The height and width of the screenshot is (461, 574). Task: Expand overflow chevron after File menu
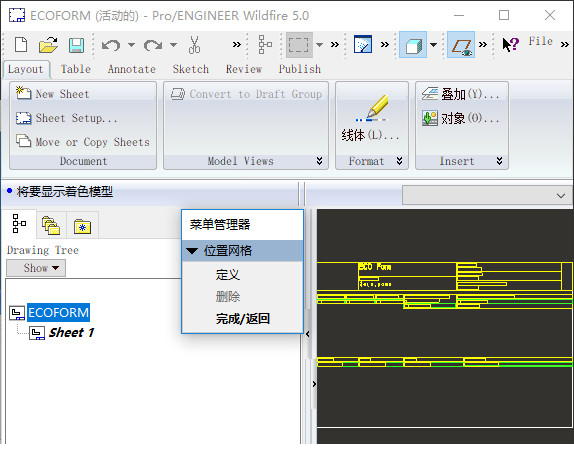[565, 45]
